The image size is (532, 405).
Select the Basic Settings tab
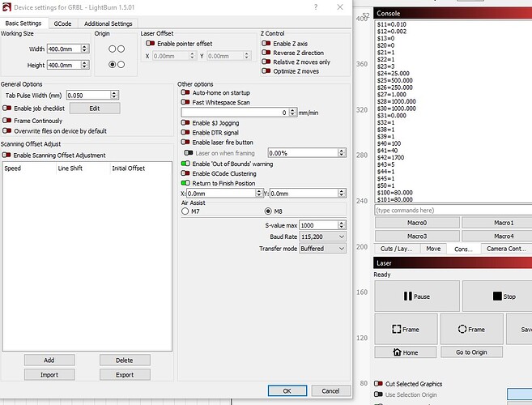click(23, 23)
